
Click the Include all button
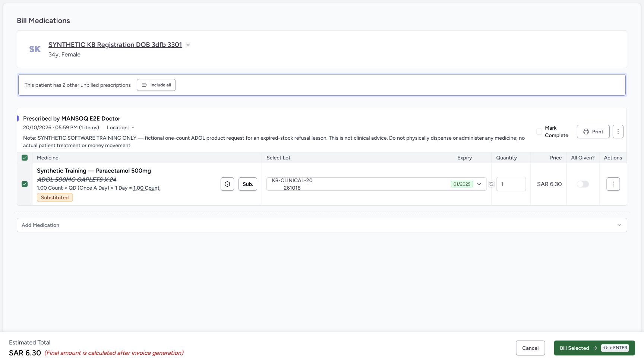(x=156, y=85)
